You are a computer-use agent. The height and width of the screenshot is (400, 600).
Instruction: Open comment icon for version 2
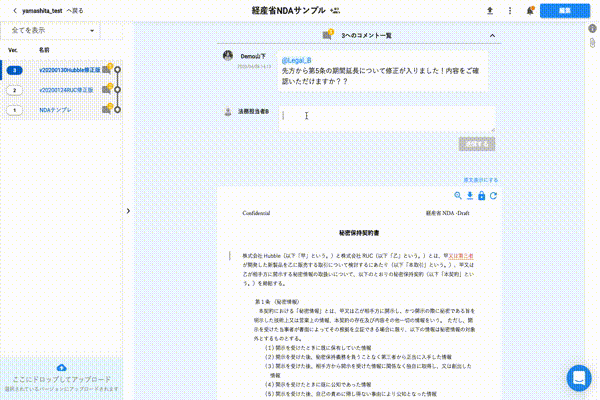click(107, 90)
